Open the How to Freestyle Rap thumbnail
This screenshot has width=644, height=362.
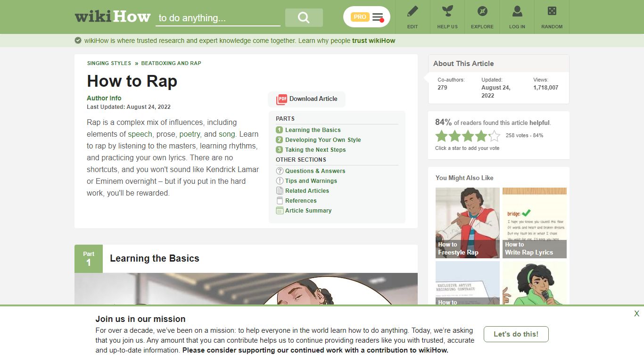click(x=468, y=223)
